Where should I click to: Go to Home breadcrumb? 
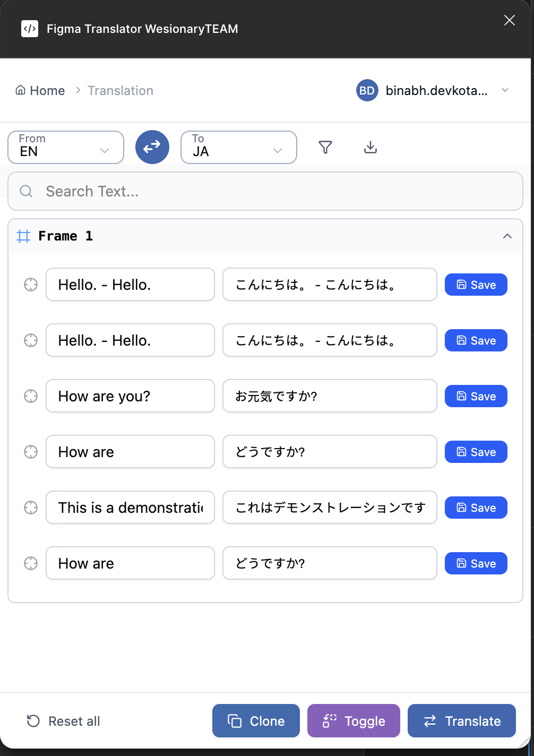point(40,90)
